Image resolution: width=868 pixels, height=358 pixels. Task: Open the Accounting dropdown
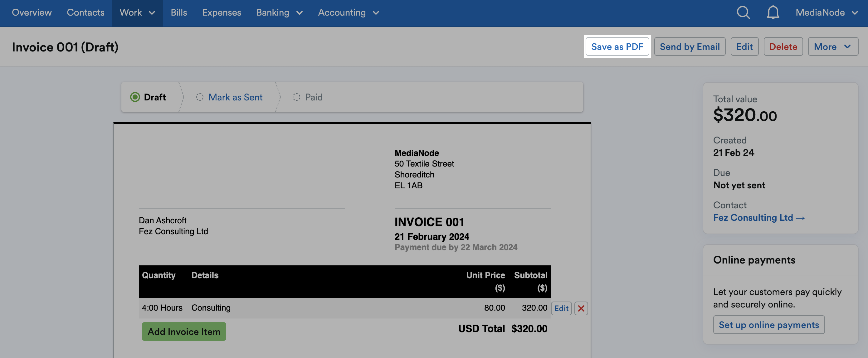pyautogui.click(x=348, y=12)
